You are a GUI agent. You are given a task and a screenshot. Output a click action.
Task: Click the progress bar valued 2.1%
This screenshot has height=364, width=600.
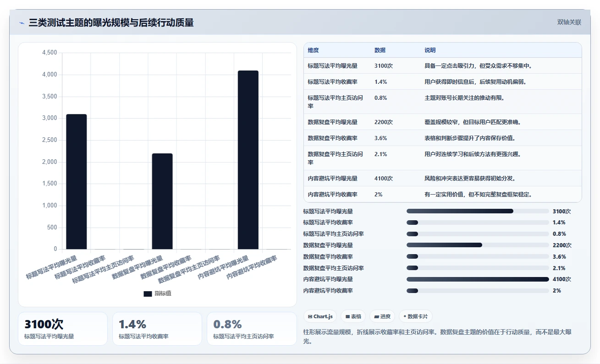(478, 268)
